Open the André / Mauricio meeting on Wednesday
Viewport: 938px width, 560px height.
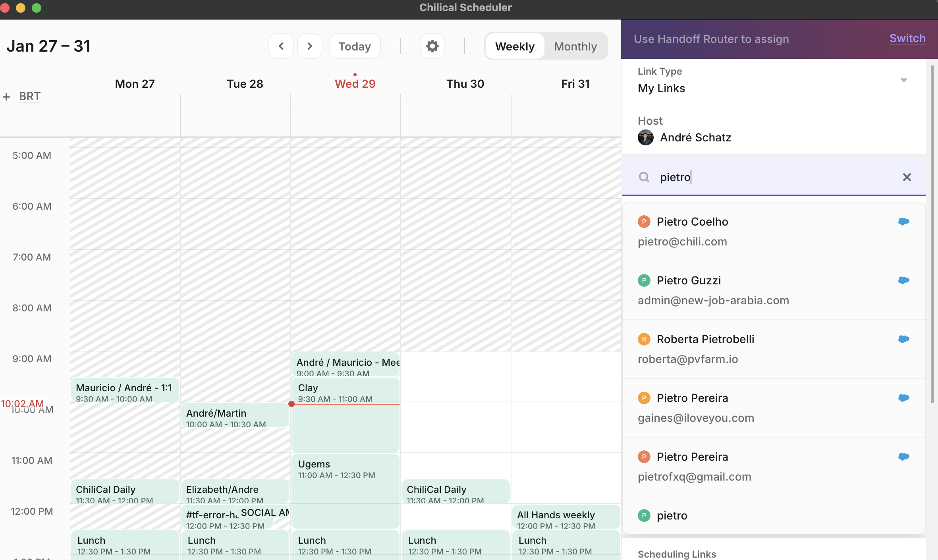(345, 365)
